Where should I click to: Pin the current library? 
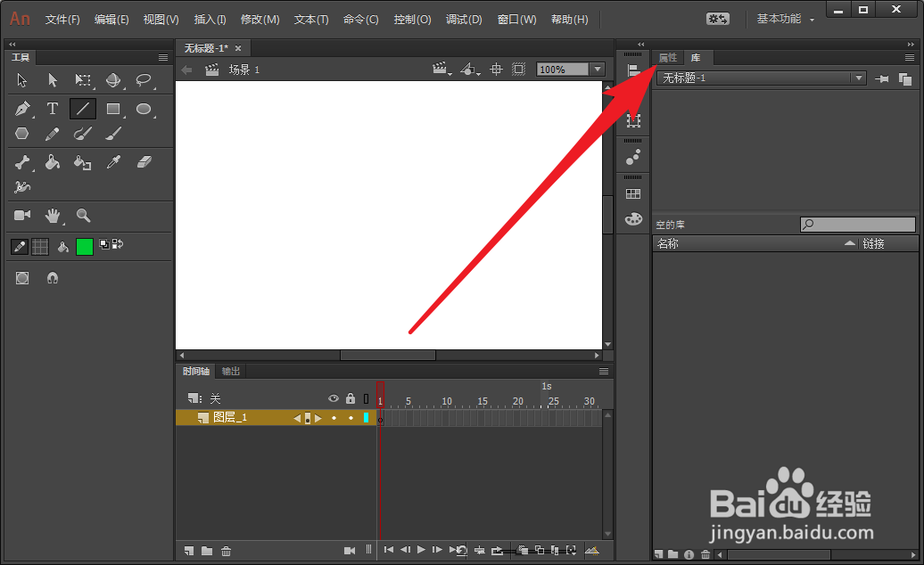(x=881, y=78)
